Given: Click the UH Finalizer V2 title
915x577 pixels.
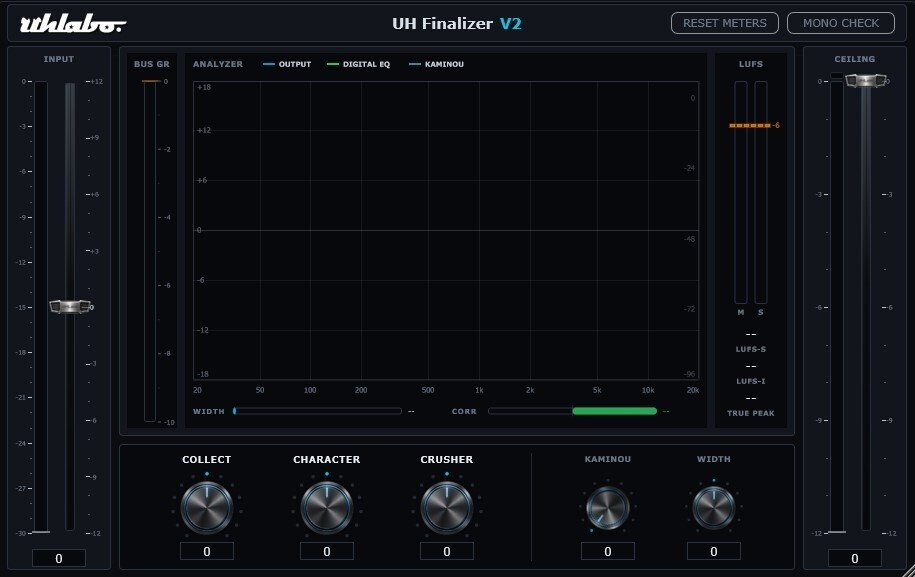Looking at the screenshot, I should point(456,23).
